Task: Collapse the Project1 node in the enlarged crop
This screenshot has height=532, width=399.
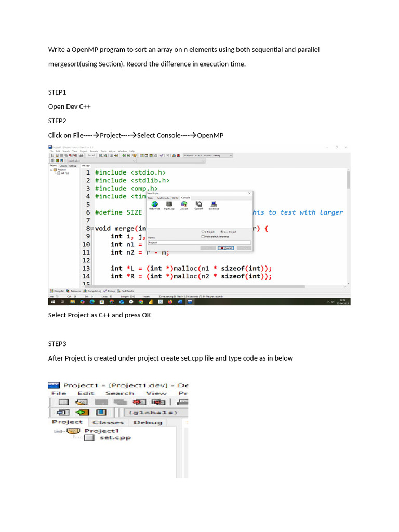Action: tap(58, 431)
